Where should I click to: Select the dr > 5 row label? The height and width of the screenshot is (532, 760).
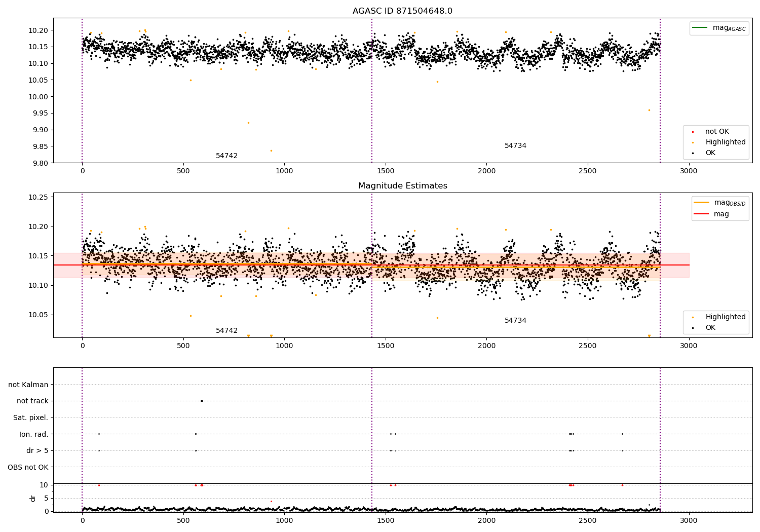pos(37,451)
